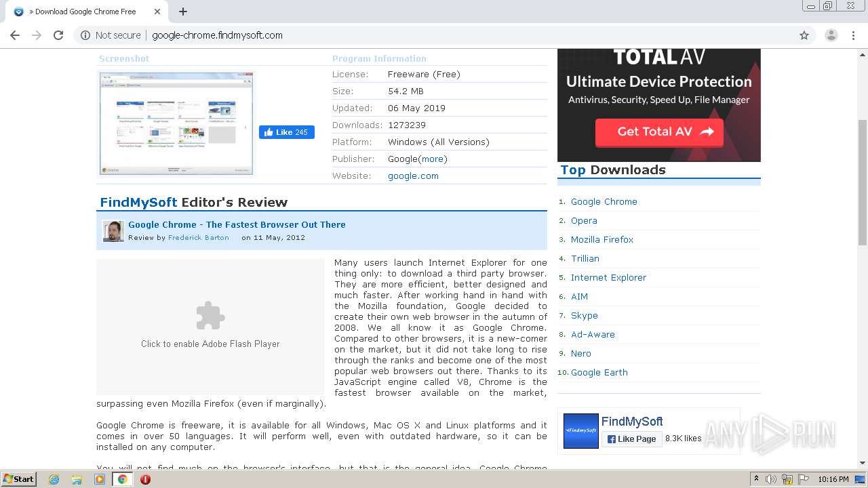This screenshot has width=868, height=488.
Task: Click the FindMySoft Facebook page name
Action: (x=632, y=422)
